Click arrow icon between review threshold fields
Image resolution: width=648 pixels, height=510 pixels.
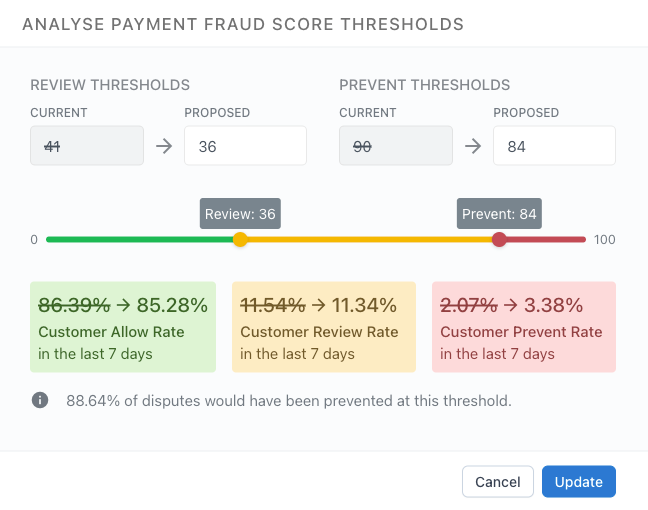164,146
